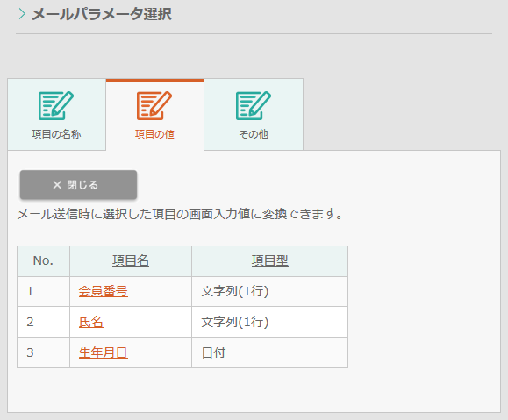The width and height of the screenshot is (508, 420).
Task: Click row number 2 cell
Action: pos(43,322)
